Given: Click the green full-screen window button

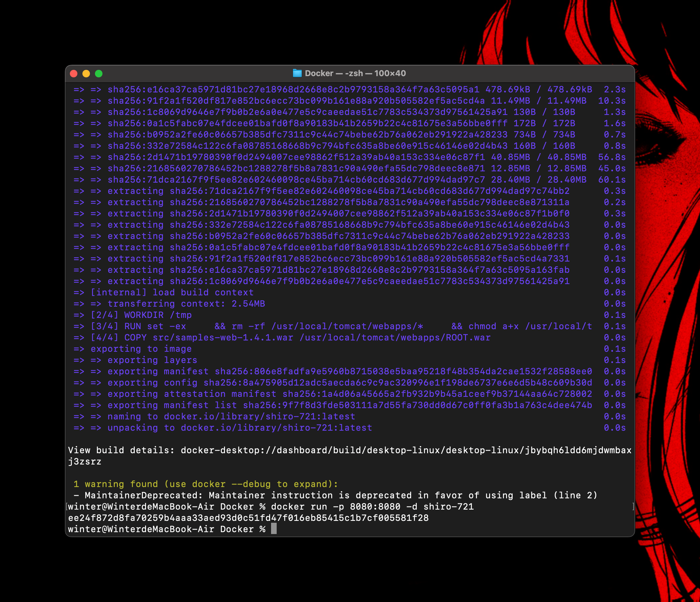Looking at the screenshot, I should [99, 74].
